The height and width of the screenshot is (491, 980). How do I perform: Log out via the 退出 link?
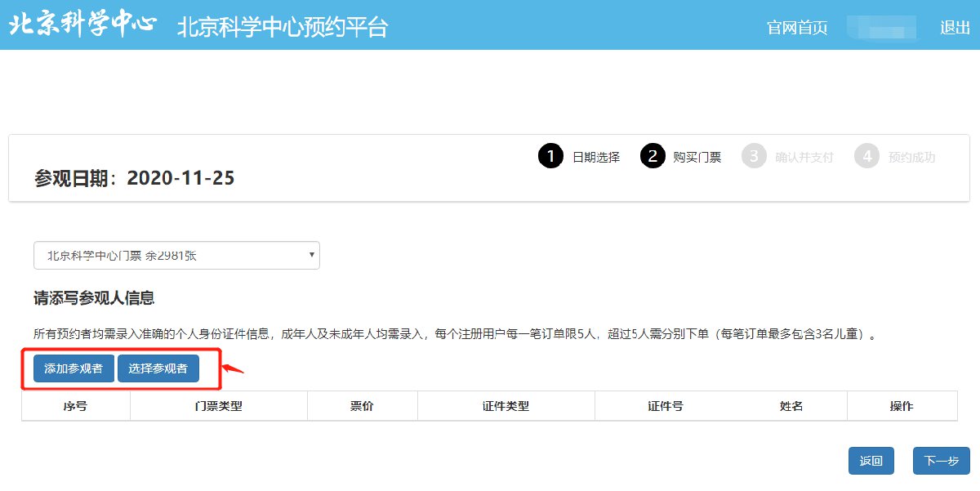pyautogui.click(x=955, y=28)
